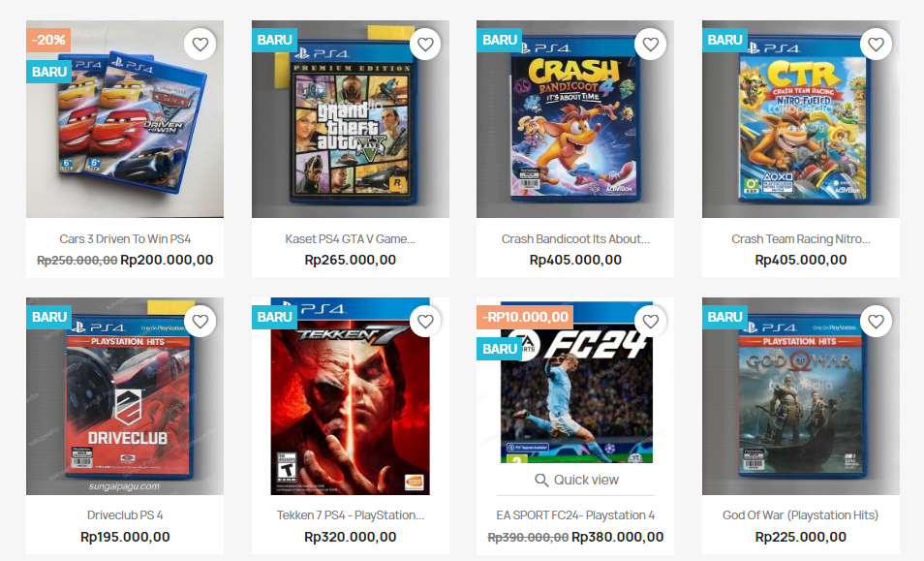Screen dimensions: 924x561
Task: Add Cars 3 Driven To Win to wishlist
Action: point(200,45)
